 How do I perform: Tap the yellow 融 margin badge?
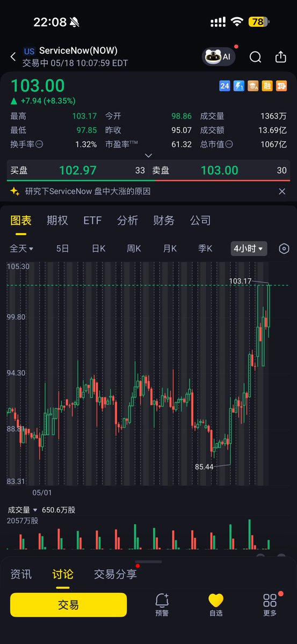pyautogui.click(x=267, y=86)
